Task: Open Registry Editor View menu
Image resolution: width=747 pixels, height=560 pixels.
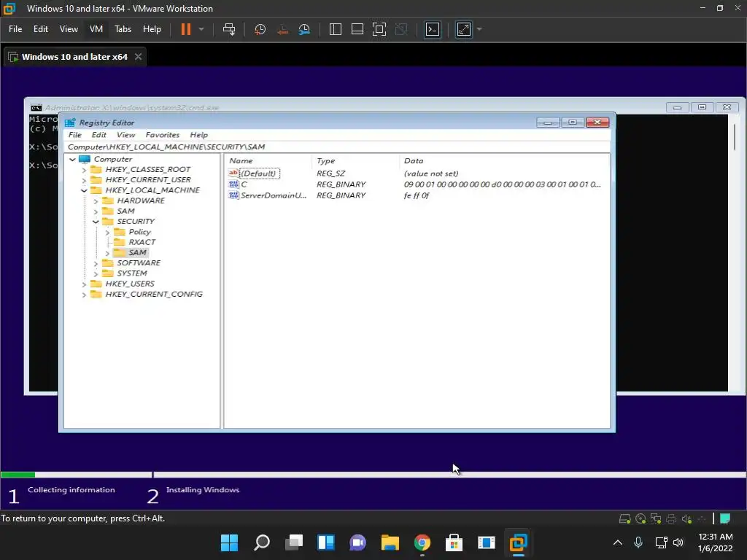Action: [x=125, y=135]
